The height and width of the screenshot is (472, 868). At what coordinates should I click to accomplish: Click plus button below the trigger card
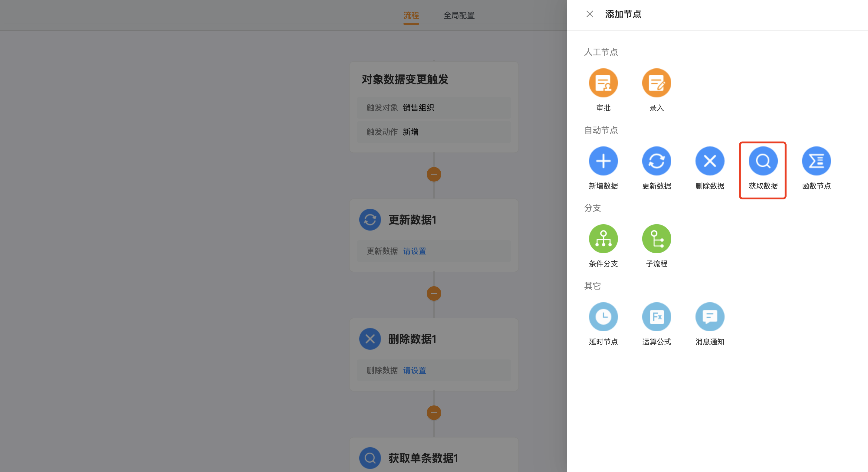pos(434,175)
